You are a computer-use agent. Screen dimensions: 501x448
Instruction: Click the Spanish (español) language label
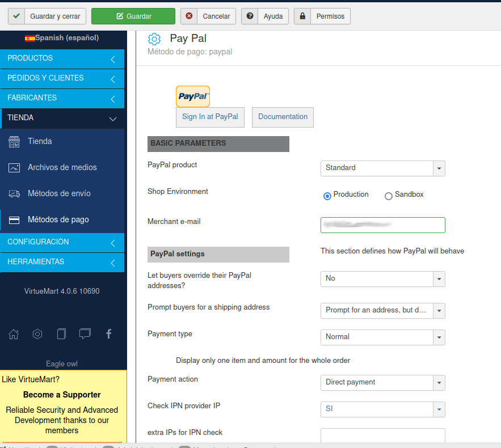pos(67,38)
